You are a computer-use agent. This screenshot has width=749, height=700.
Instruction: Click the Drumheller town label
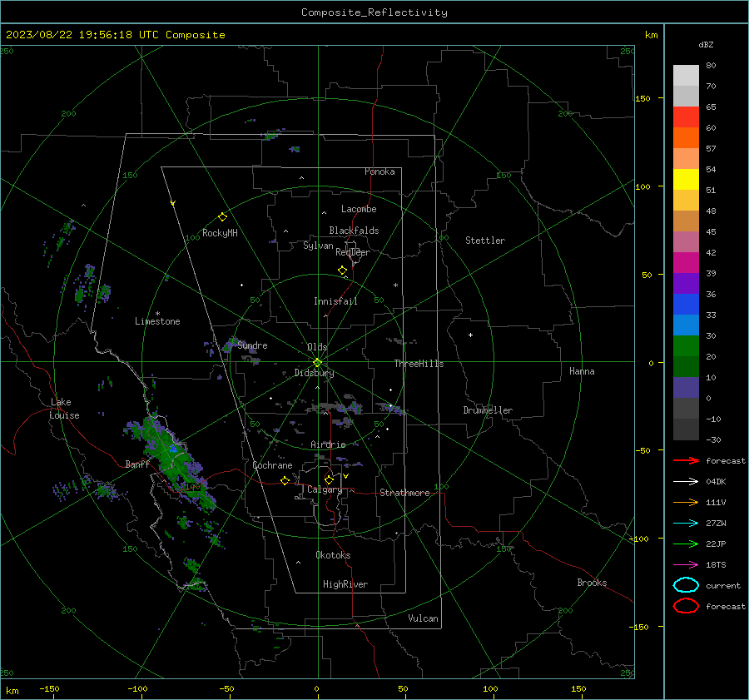[488, 410]
